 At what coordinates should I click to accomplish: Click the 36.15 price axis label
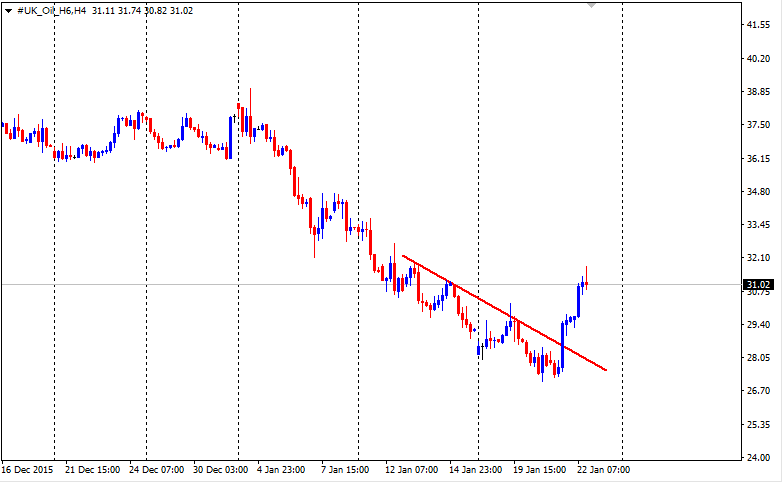[x=758, y=158]
